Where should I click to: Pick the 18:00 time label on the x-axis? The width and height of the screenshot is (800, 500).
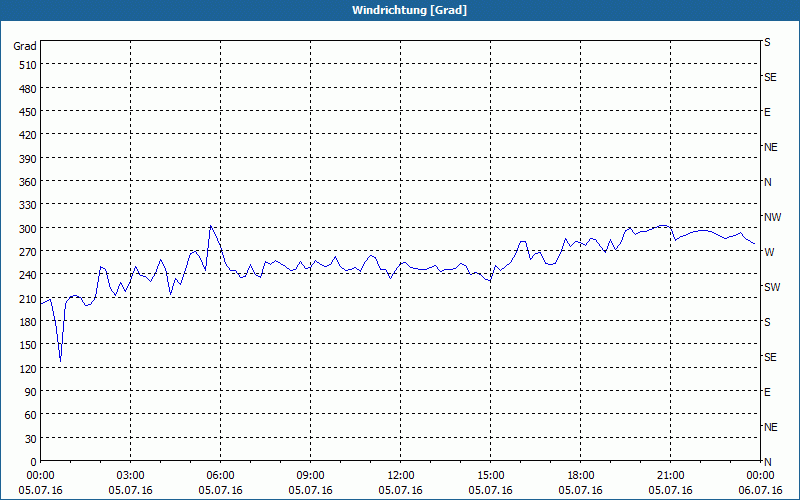click(x=581, y=476)
